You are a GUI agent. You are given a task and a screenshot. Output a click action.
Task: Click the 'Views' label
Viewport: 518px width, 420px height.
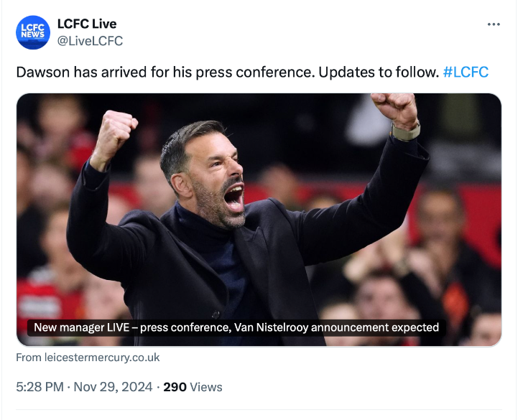[206, 387]
